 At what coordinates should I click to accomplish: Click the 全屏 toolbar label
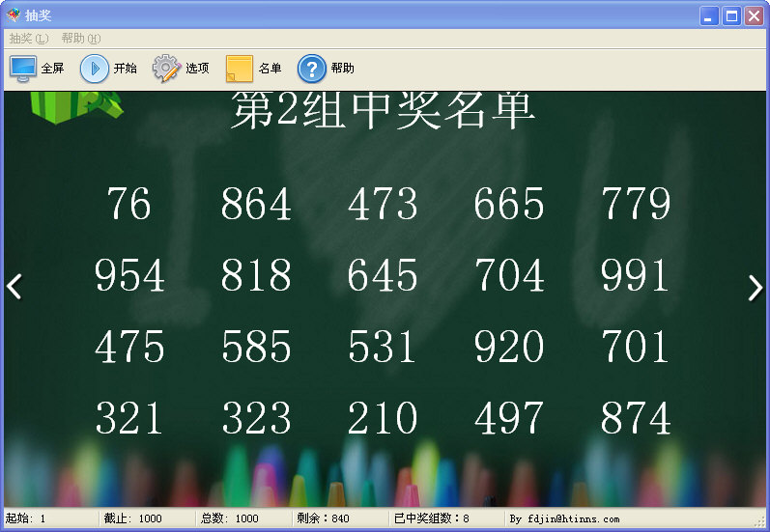[x=52, y=69]
